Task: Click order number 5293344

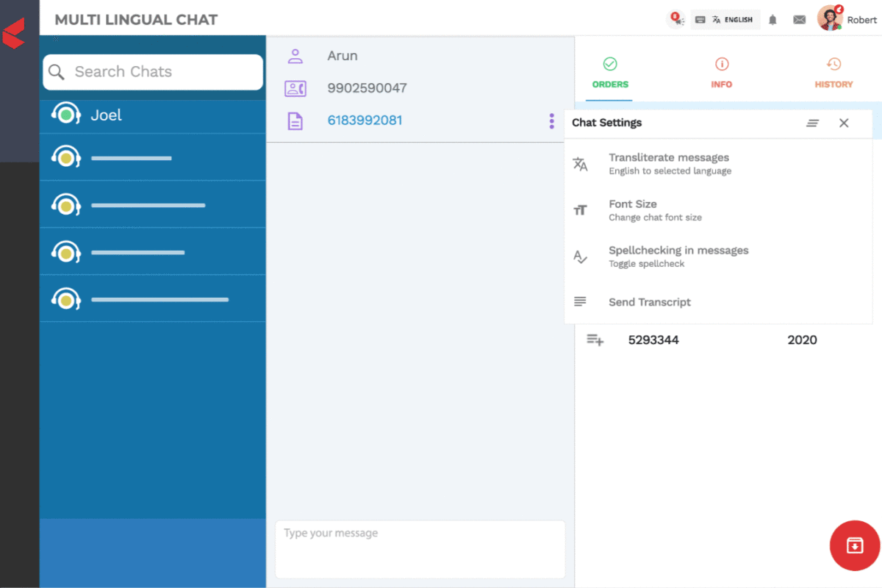Action: pos(653,340)
